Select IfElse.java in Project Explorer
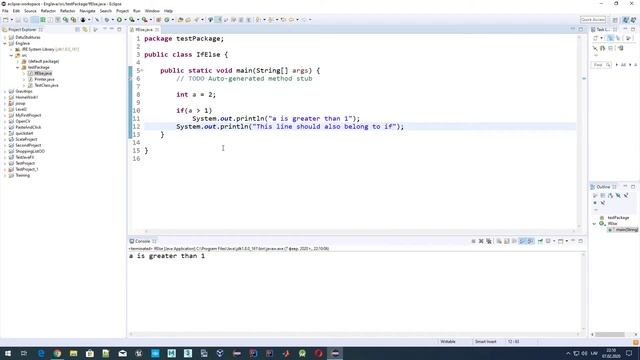Viewport: 640px width, 360px height. 43,73
